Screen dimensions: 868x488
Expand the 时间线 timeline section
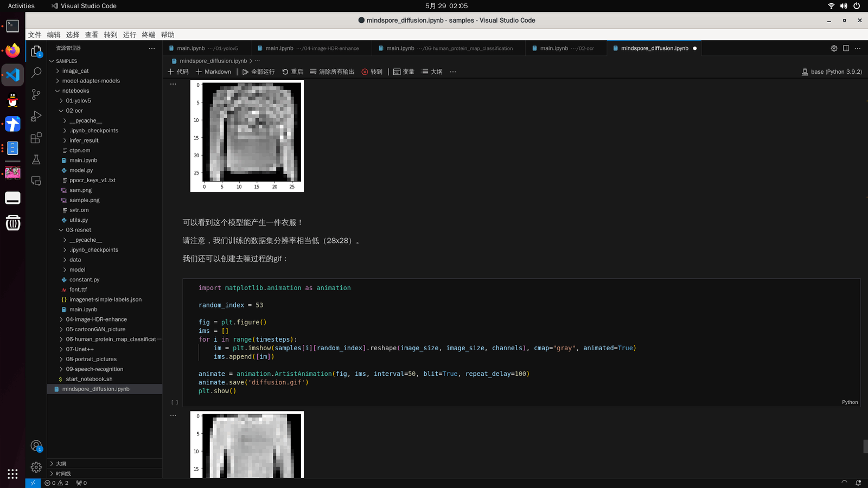coord(105,473)
